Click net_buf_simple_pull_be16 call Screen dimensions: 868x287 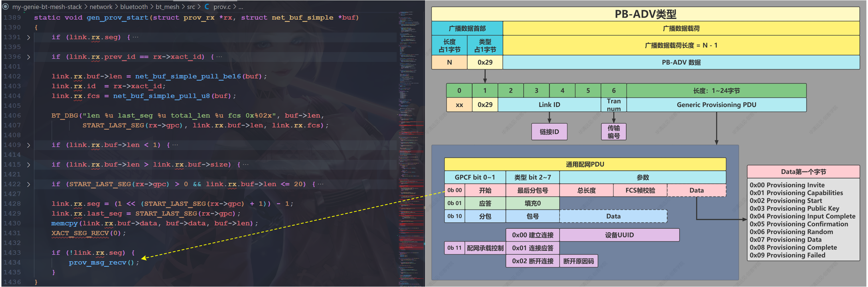tap(188, 77)
